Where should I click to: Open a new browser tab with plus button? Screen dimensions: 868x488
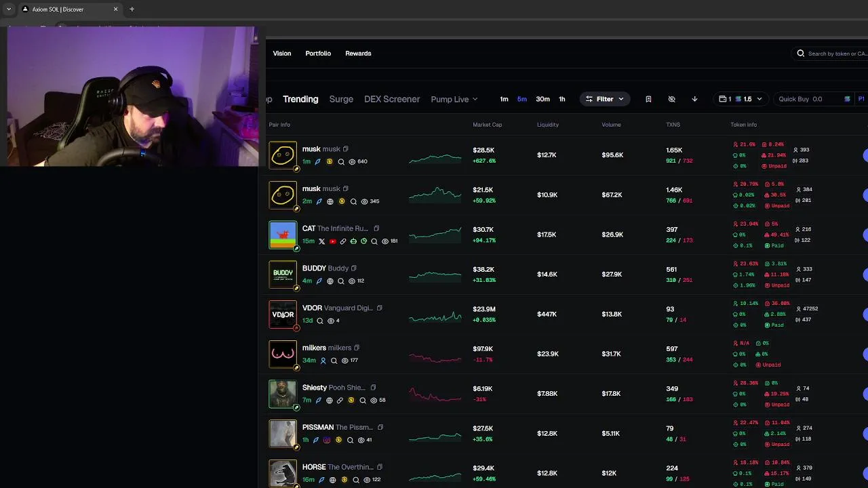tap(132, 9)
